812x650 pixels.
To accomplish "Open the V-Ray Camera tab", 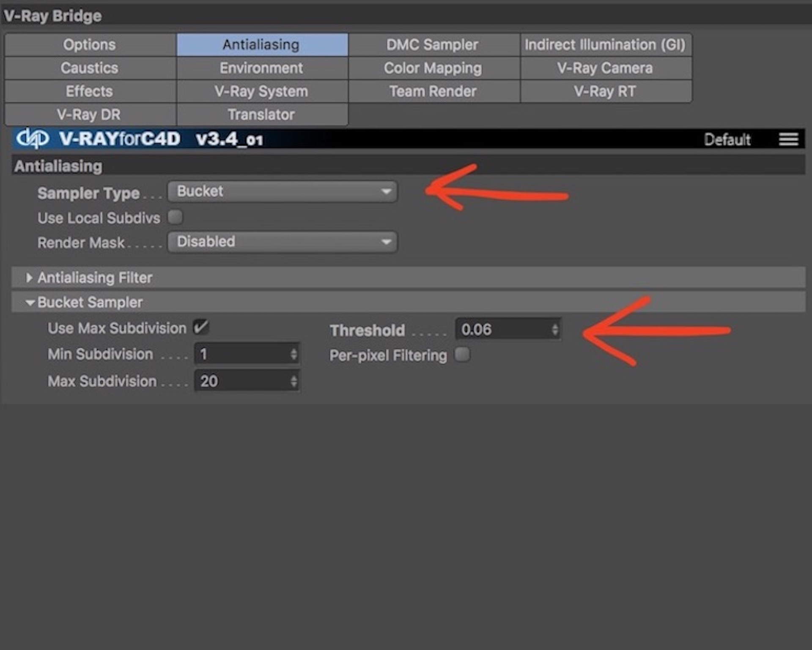I will pos(606,68).
